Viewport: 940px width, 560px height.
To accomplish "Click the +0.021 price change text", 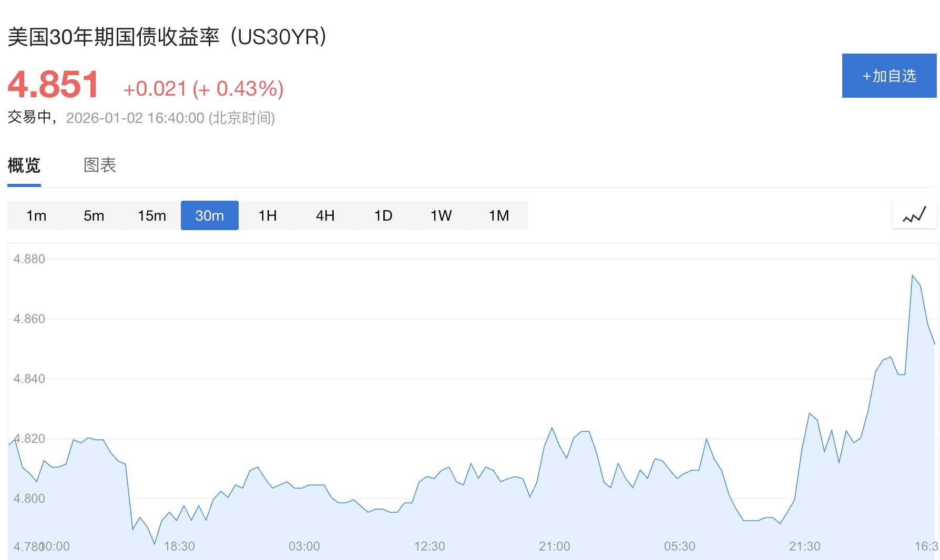I will [155, 89].
